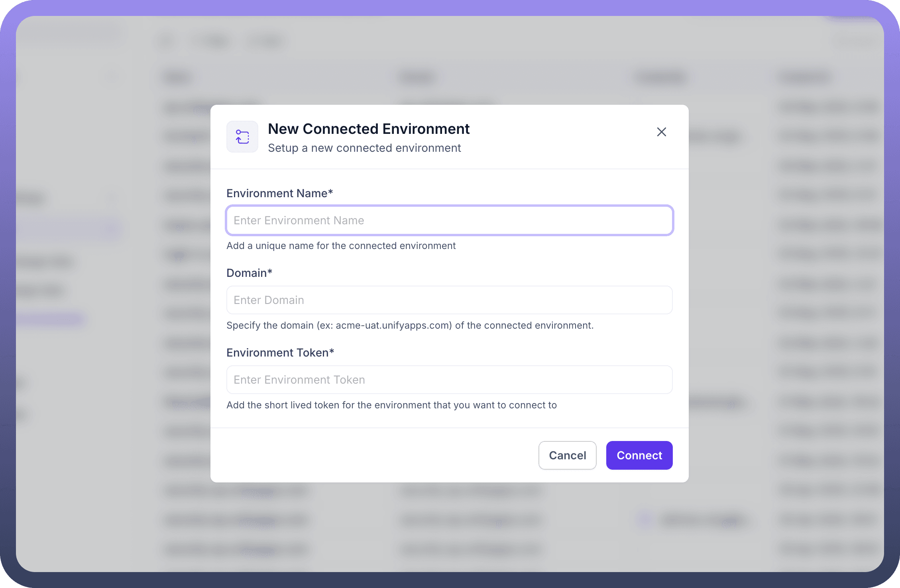Click the acme-uat.unifyapps.com domain hint text
The width and height of the screenshot is (900, 588).
410,325
